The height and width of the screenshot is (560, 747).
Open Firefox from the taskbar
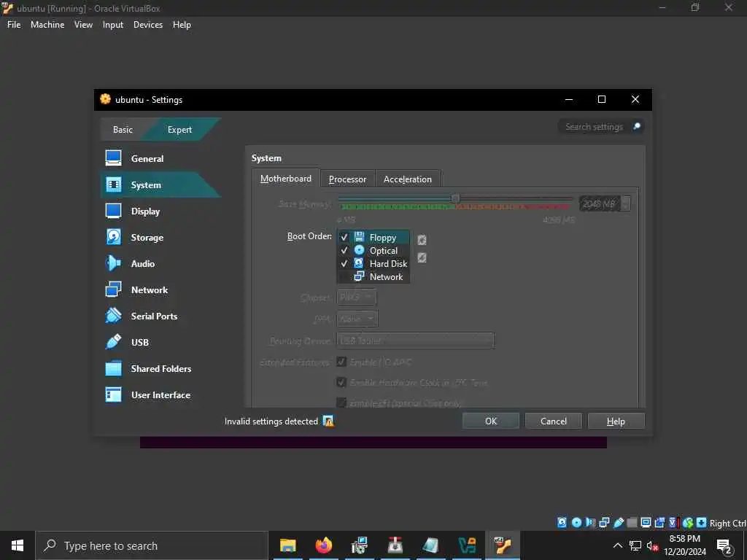pos(323,545)
